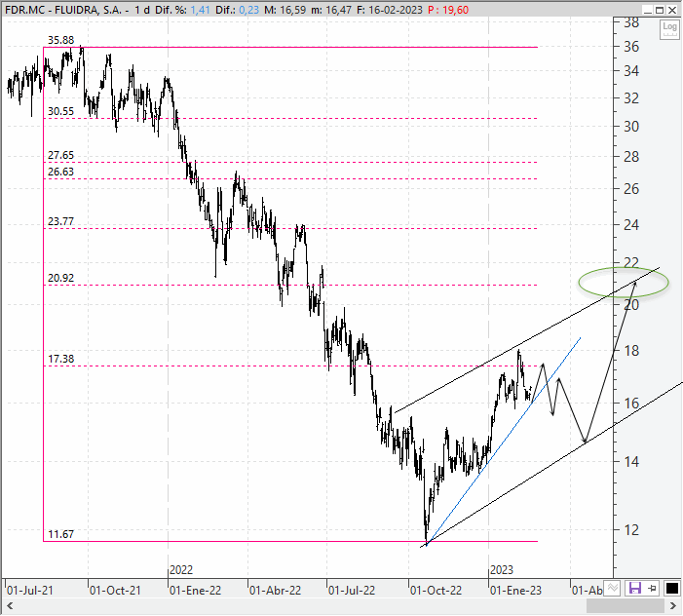Toggle the Log scale button
Image resolution: width=683 pixels, height=616 pixels.
pyautogui.click(x=669, y=29)
